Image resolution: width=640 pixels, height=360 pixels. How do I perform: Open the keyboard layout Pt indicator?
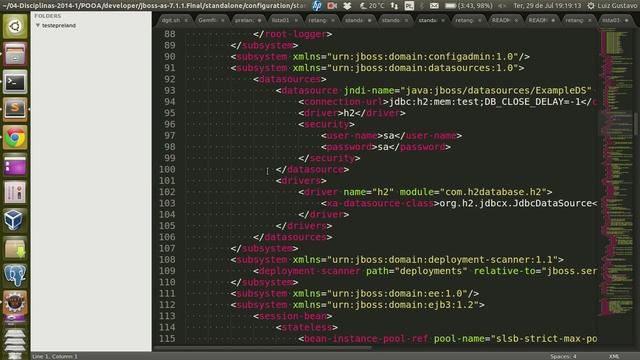tap(409, 6)
